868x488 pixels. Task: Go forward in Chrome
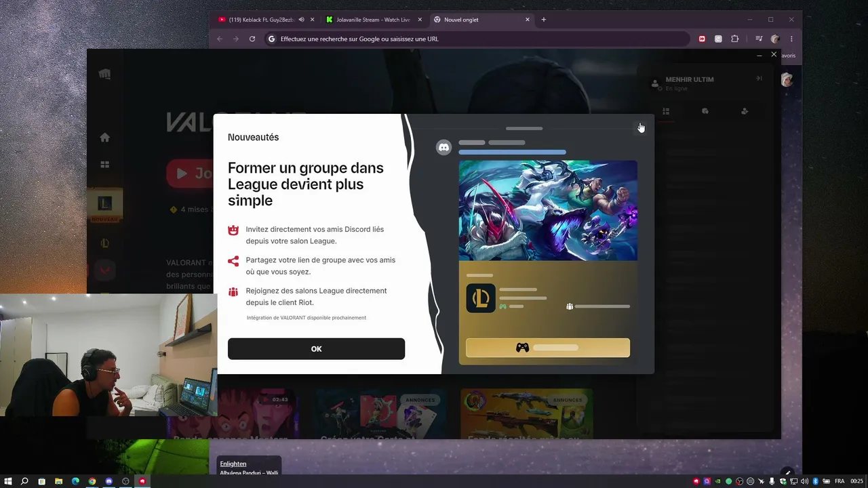click(236, 39)
